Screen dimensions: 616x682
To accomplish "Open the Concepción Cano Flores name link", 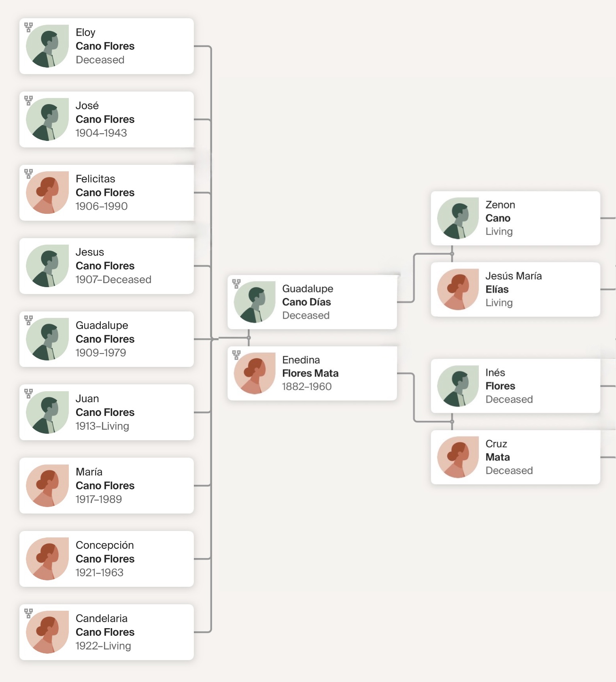I will (x=105, y=559).
